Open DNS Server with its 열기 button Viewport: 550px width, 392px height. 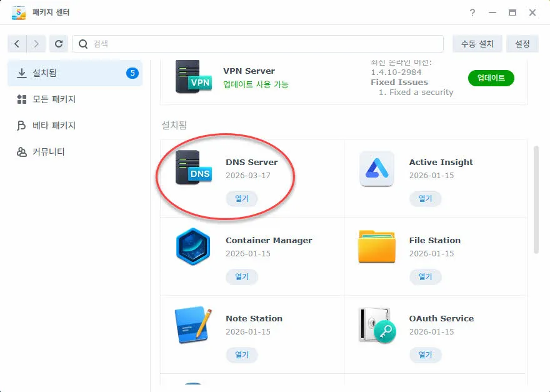(242, 199)
